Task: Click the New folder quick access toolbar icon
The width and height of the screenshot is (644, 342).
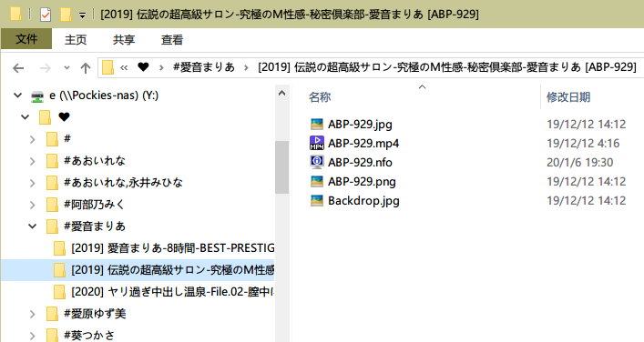Action: pyautogui.click(x=66, y=15)
